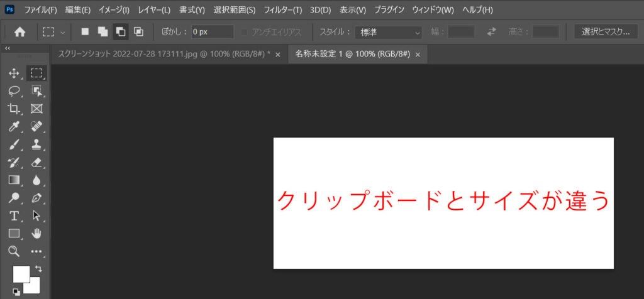The image size is (644, 299).
Task: Open the 編集(E) menu
Action: [77, 10]
